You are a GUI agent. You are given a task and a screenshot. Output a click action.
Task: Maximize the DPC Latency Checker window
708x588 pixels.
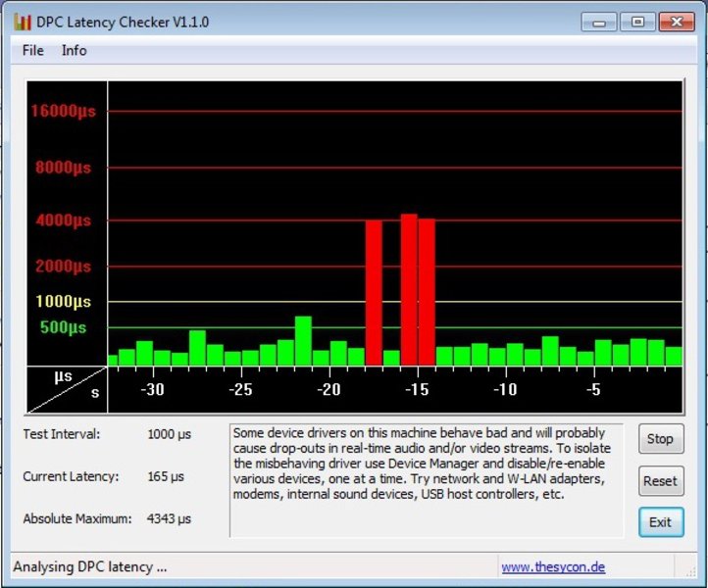[x=637, y=22]
